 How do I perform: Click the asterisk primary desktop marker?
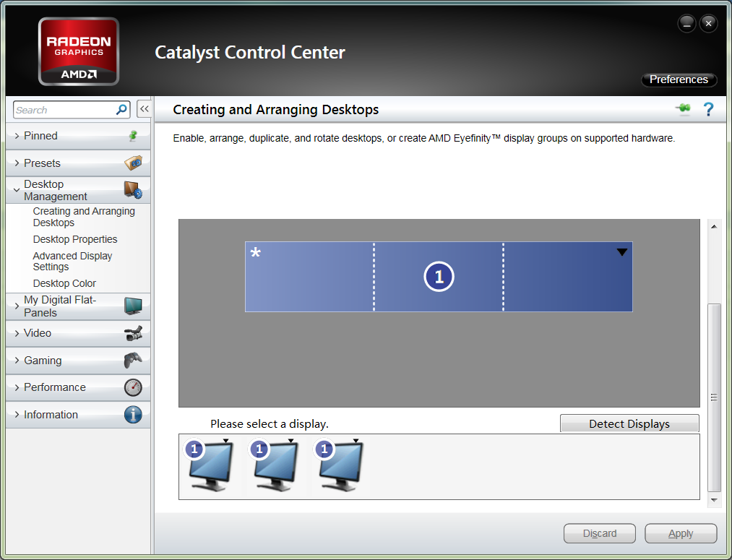coord(255,253)
